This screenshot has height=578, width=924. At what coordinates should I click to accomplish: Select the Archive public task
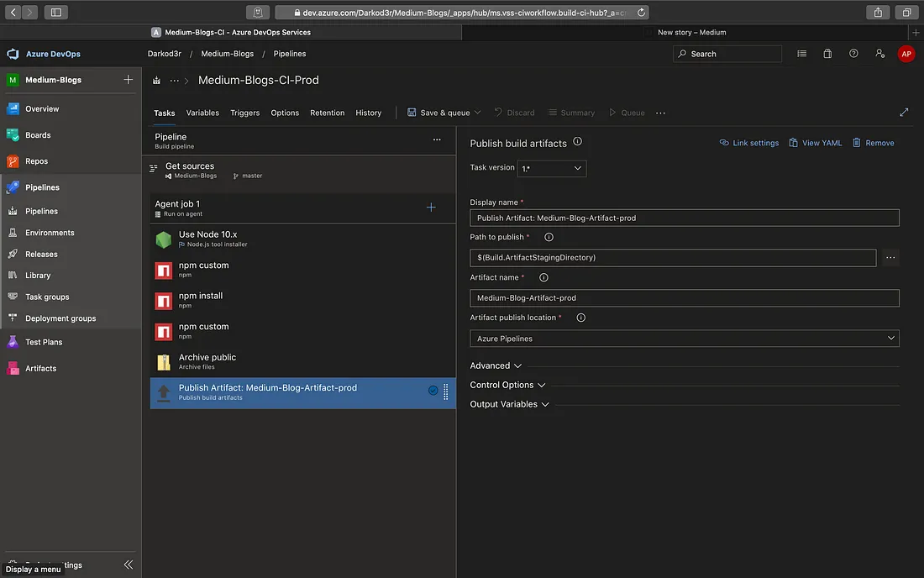click(303, 362)
